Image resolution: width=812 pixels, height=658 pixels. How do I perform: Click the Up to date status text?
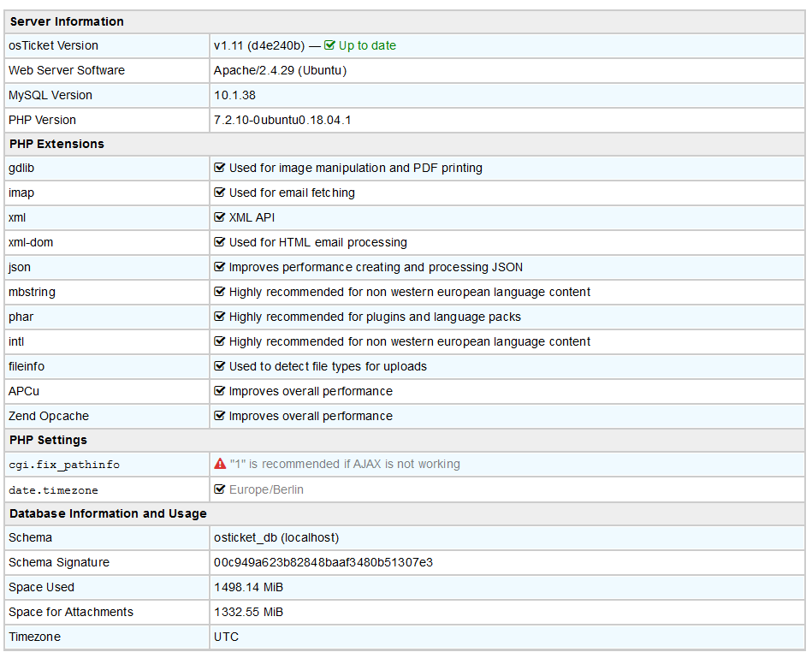coord(367,46)
